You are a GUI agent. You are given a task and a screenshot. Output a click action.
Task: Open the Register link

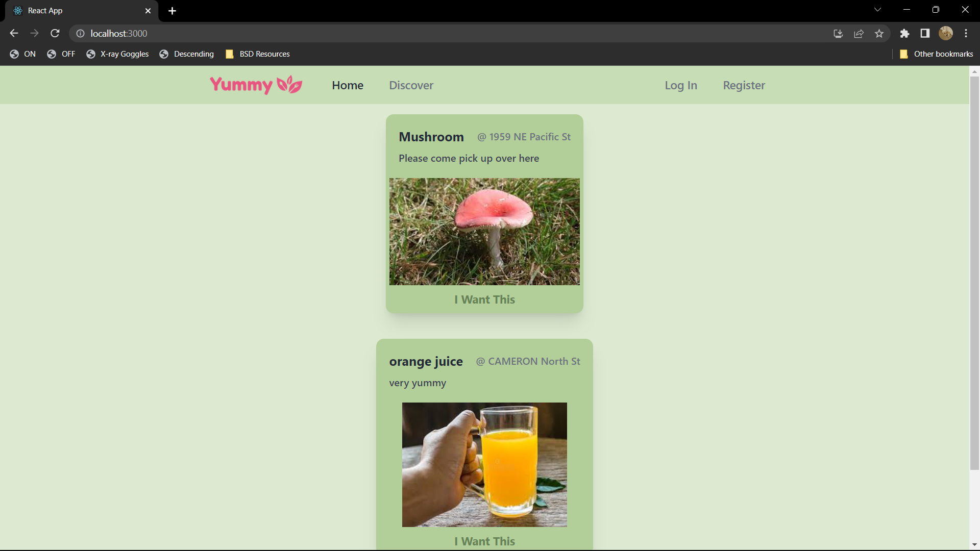(744, 85)
